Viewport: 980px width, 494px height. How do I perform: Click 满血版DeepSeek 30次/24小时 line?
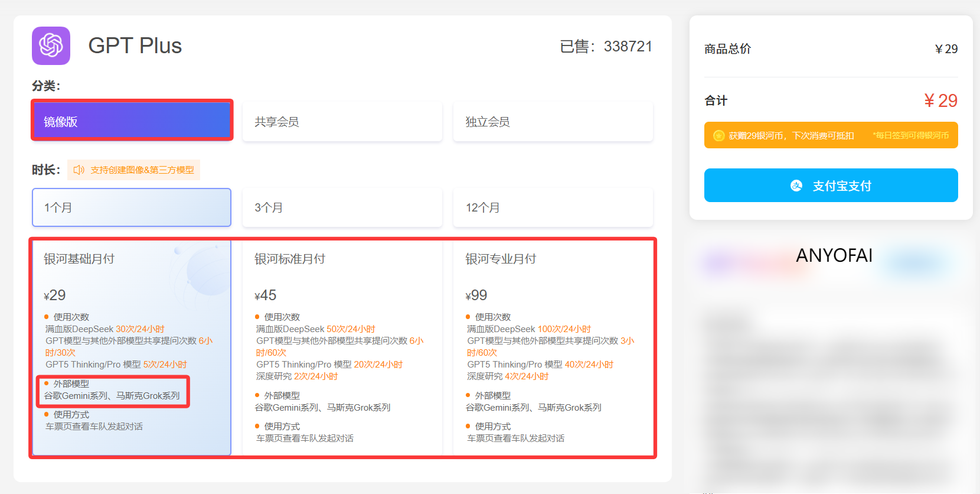point(105,329)
